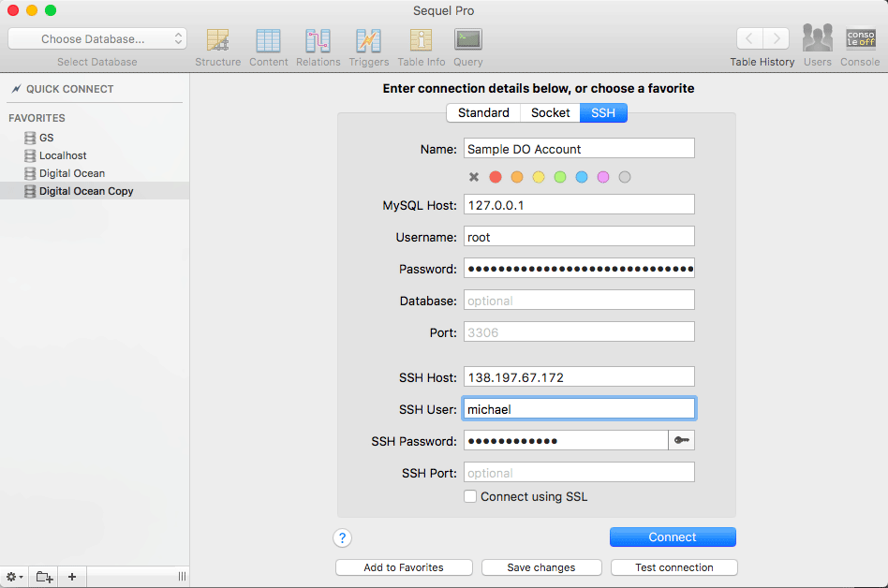Screen dimensions: 888x588
Task: Click the GS favorite database icon
Action: [30, 138]
